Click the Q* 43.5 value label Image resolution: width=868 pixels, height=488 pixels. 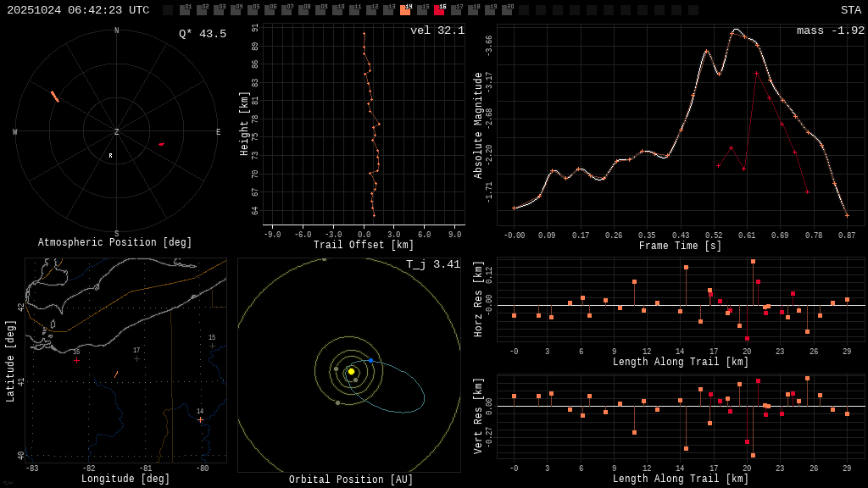click(202, 34)
